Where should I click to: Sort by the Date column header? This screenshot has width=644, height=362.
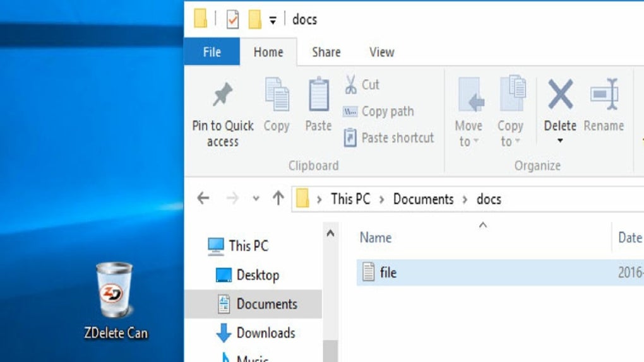(630, 238)
